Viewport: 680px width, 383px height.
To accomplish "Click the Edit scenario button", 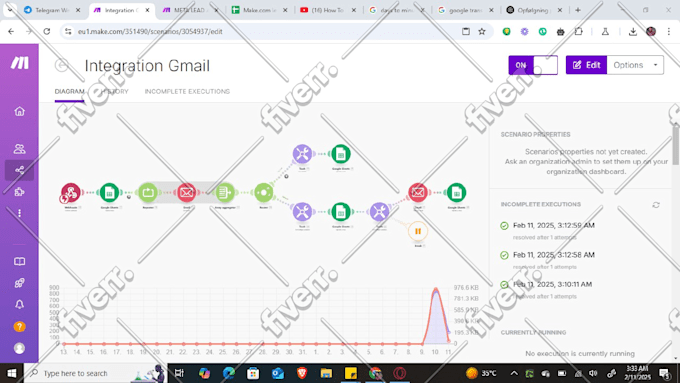I will pyautogui.click(x=586, y=65).
